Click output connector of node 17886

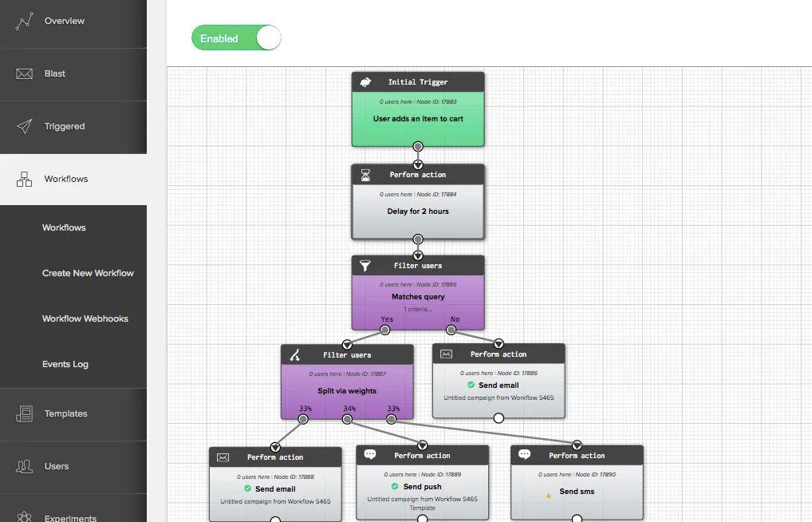pos(499,417)
